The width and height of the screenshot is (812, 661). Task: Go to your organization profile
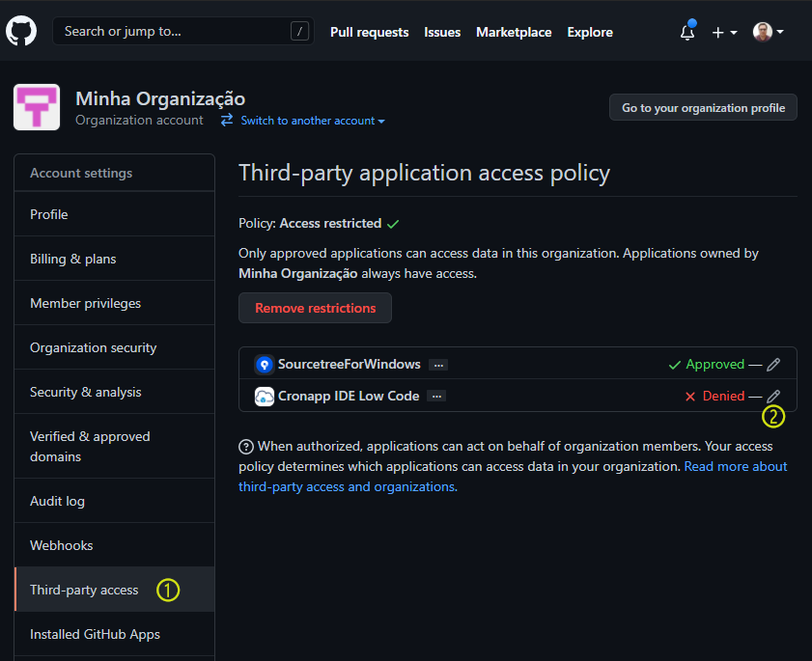point(703,108)
